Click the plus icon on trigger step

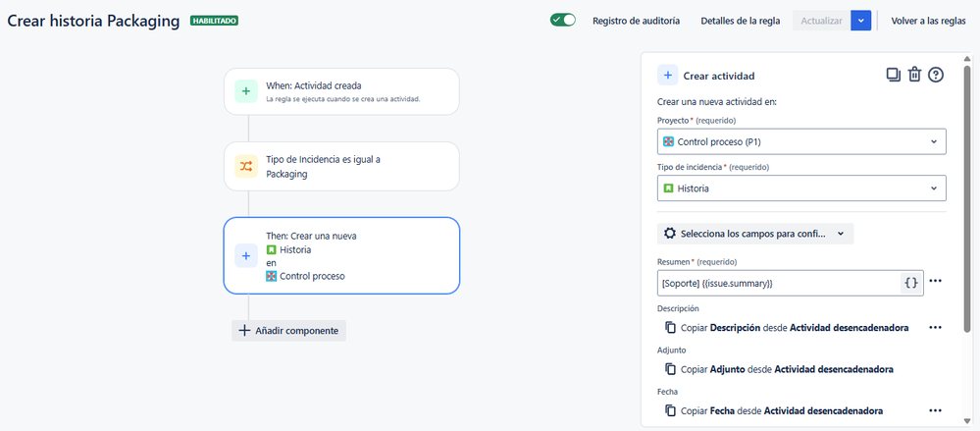[245, 91]
